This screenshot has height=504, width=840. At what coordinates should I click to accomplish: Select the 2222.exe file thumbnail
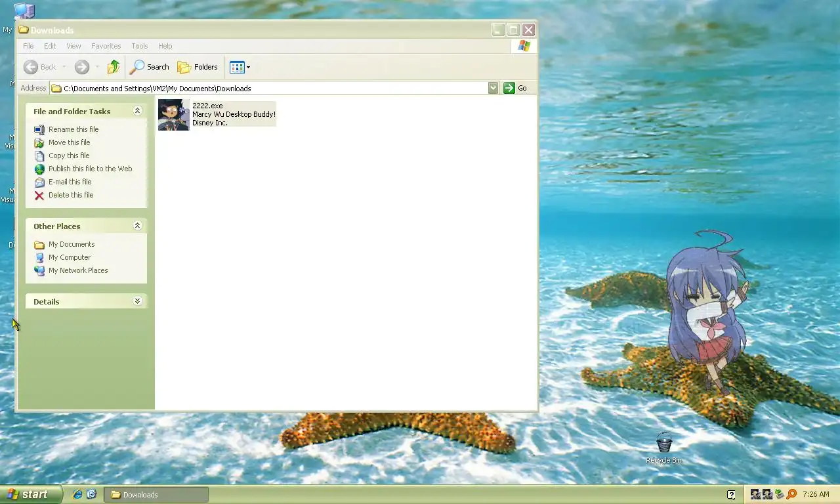pyautogui.click(x=174, y=115)
